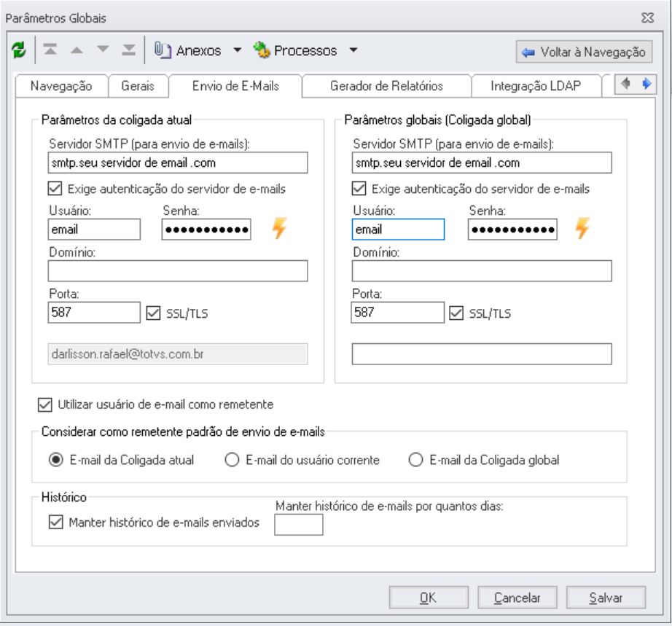Click Senha field in coligada atual
Viewport: 672px width, 626px height.
pos(206,230)
